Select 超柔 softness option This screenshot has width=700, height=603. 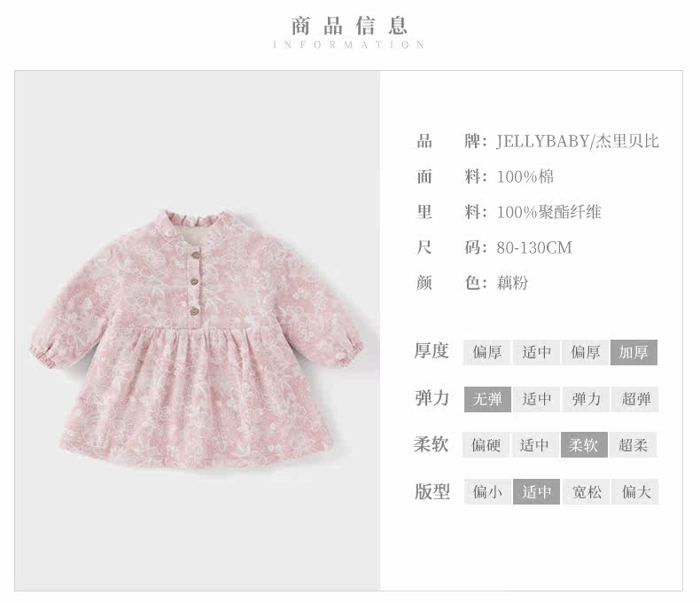[x=633, y=445]
